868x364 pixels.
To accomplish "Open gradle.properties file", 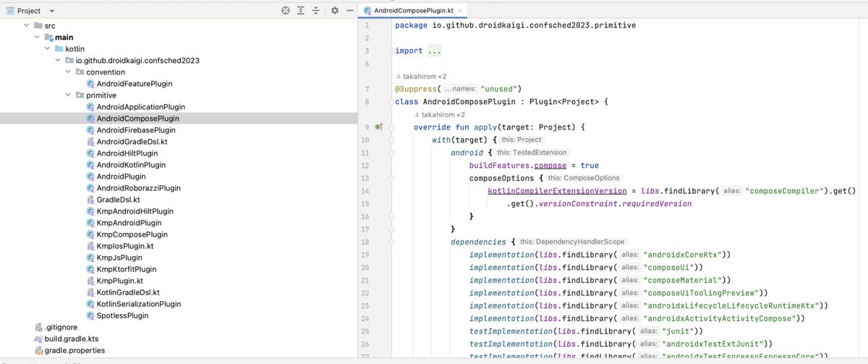I will pos(69,350).
